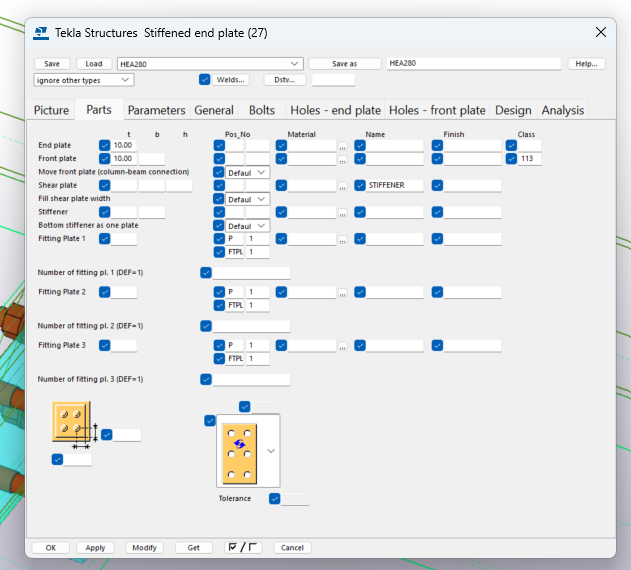The image size is (631, 570).
Task: Toggle all checkboxes on/off button
Action: tap(243, 547)
